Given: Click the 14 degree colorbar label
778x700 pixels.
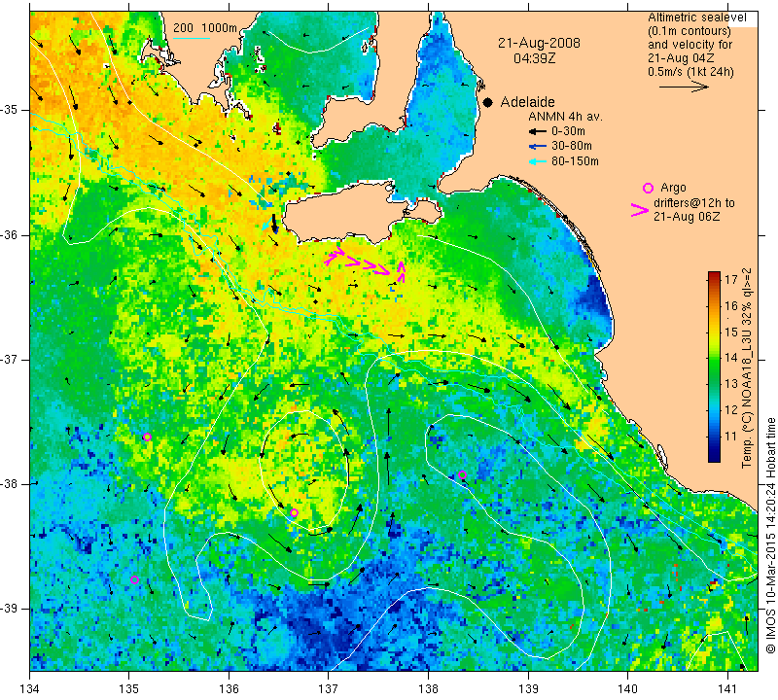Looking at the screenshot, I should tap(731, 358).
